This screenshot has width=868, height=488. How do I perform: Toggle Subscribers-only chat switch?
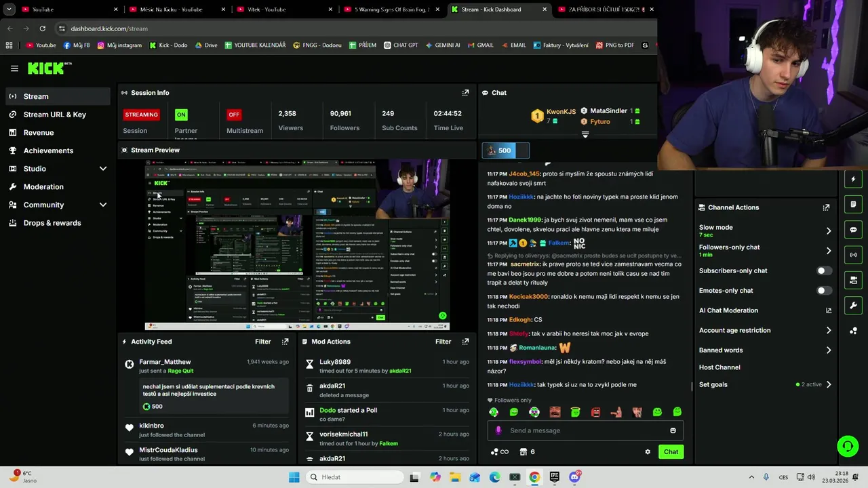pos(824,270)
